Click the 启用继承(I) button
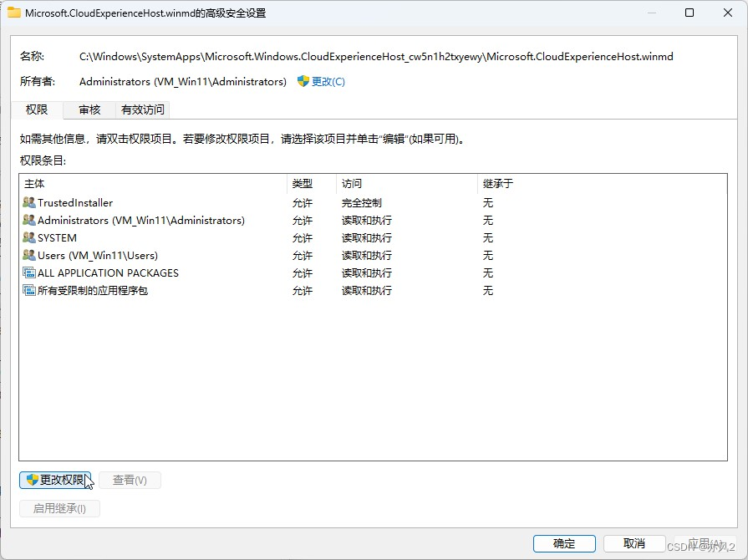The image size is (748, 560). (59, 508)
